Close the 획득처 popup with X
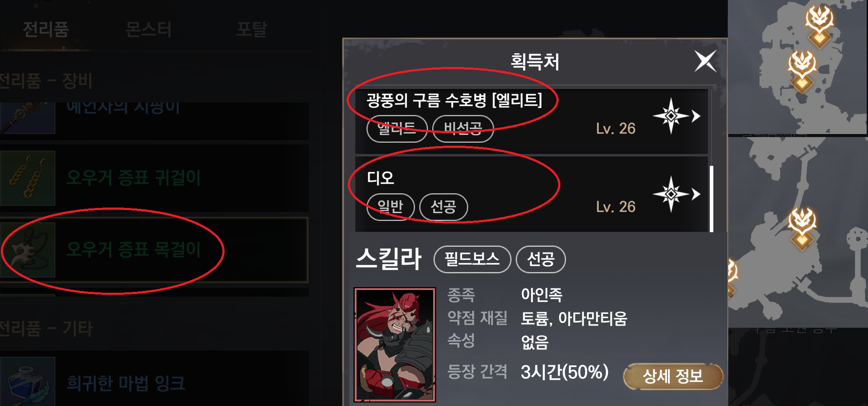The width and height of the screenshot is (868, 406). pyautogui.click(x=705, y=61)
